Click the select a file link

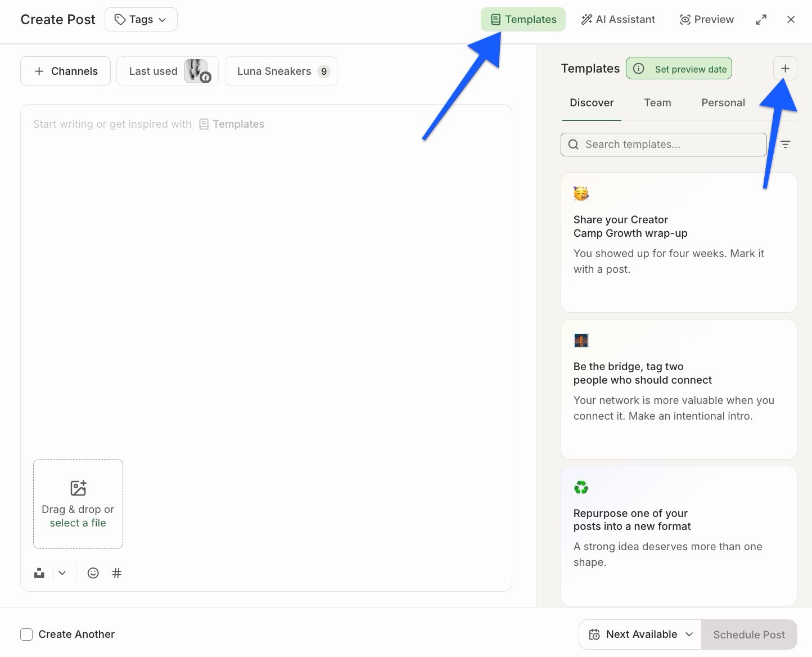coord(78,523)
